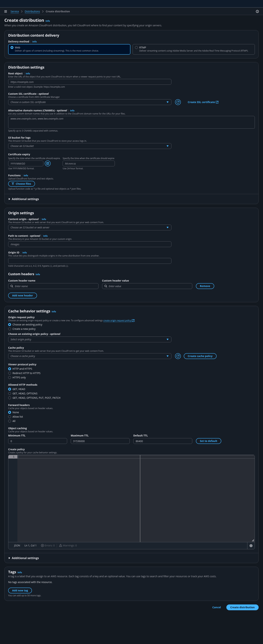Open the custom SSL certificate dropdown
Viewport: 263px width, 644px height.
(89, 102)
